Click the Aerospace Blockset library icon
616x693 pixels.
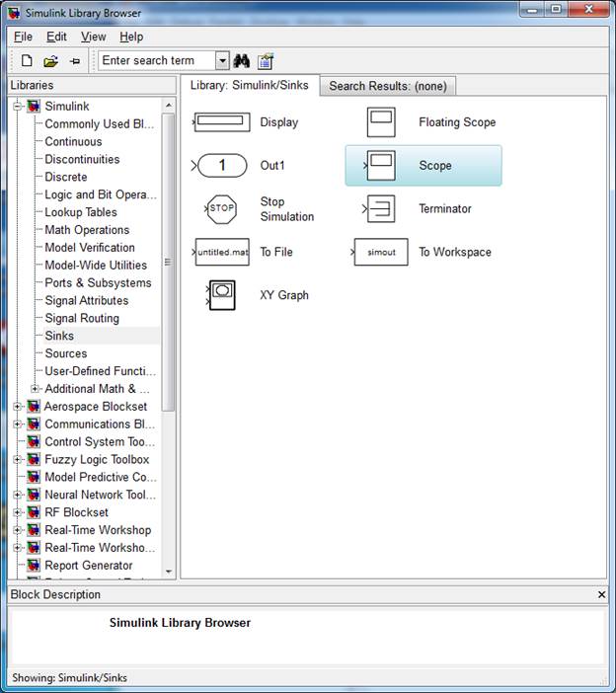34,406
